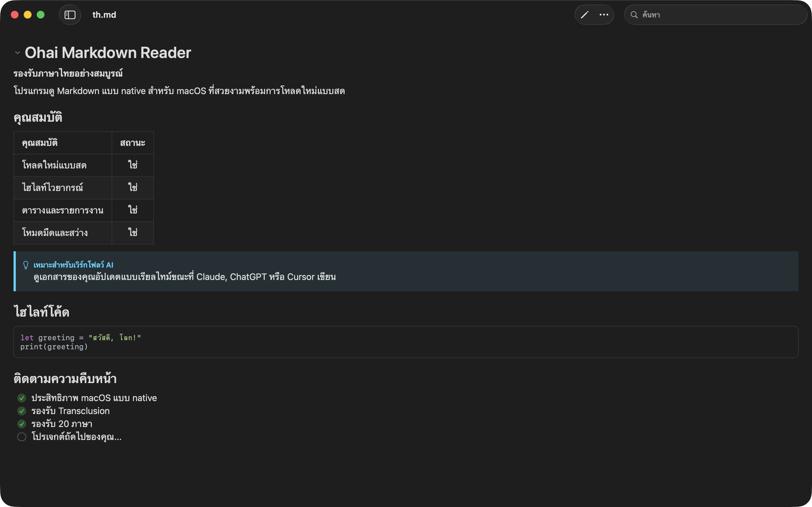This screenshot has height=507, width=812.
Task: Click the สถานะ table column header
Action: (x=133, y=143)
